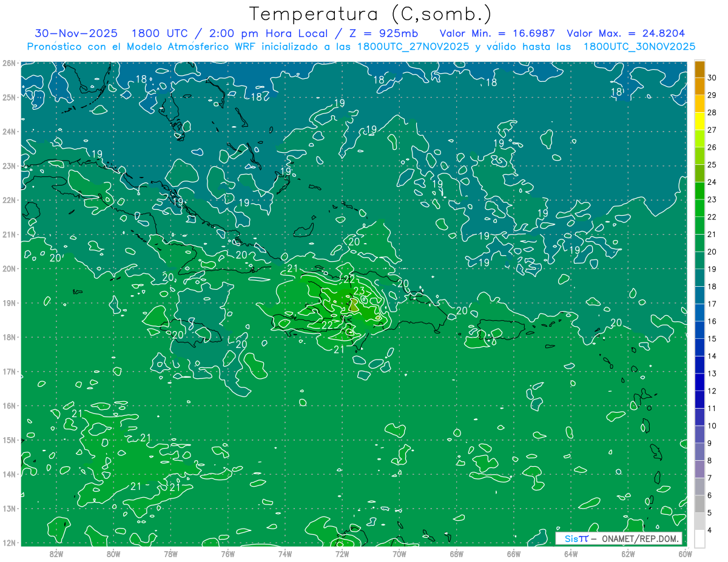Select the light green color bar segment between 26 and 27

coord(699,139)
